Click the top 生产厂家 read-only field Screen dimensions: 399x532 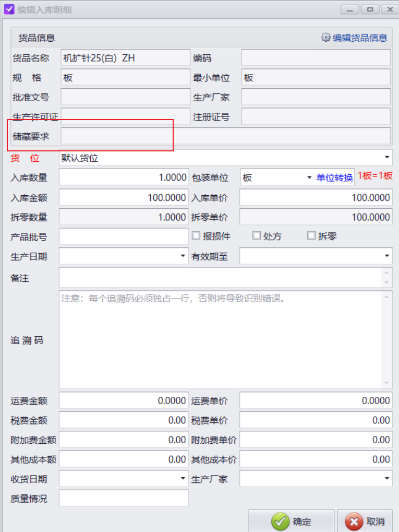[x=316, y=97]
